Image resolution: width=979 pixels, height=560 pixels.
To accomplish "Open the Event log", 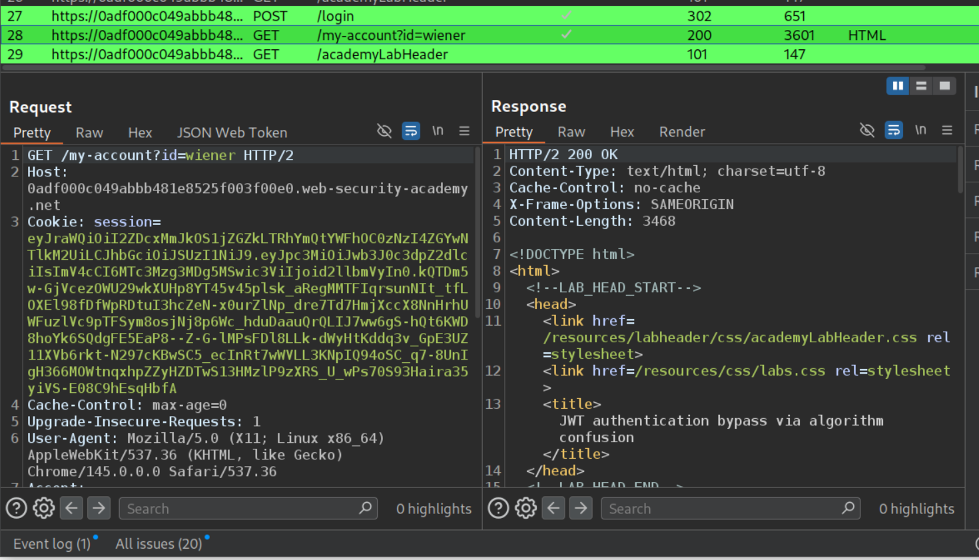I will 51,544.
